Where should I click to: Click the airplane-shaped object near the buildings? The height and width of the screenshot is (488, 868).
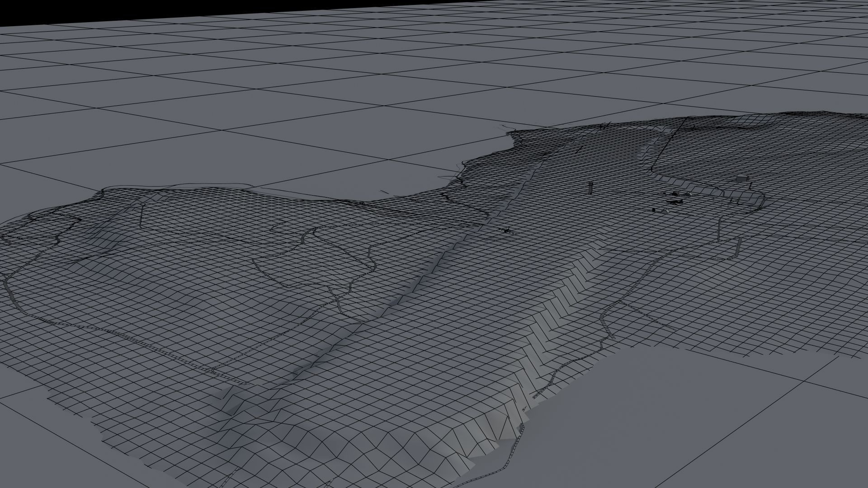pyautogui.click(x=675, y=201)
